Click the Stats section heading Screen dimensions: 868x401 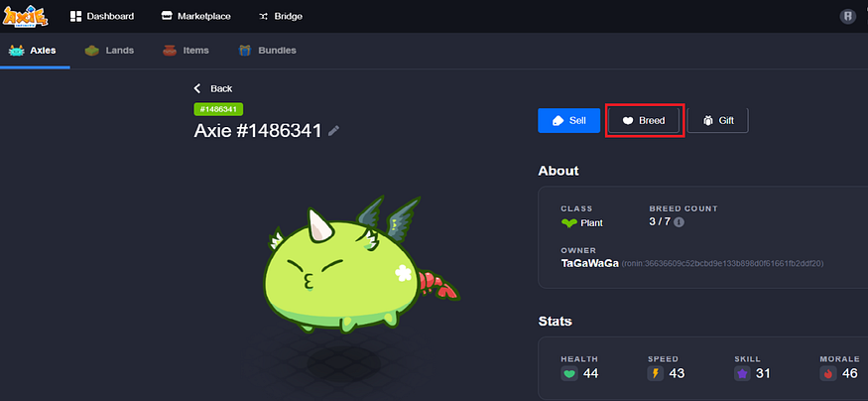pyautogui.click(x=556, y=322)
